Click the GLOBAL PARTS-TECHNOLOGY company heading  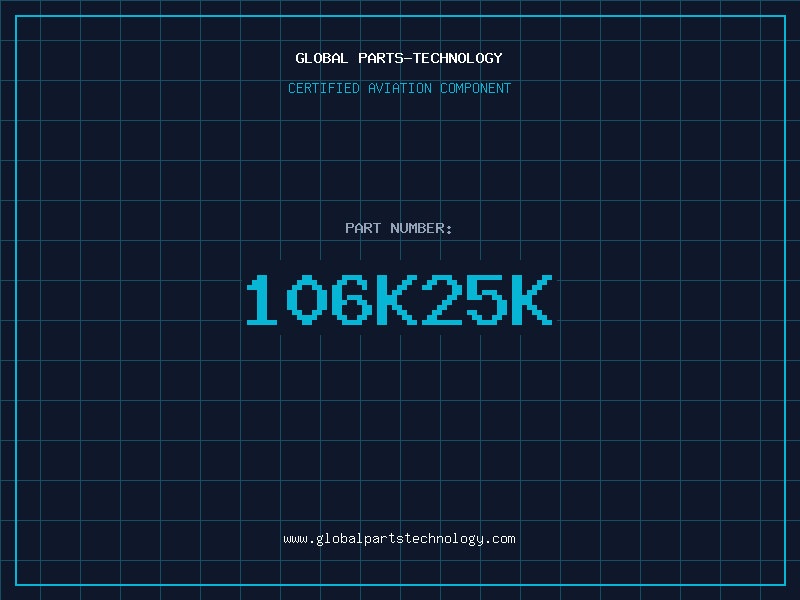tap(399, 58)
